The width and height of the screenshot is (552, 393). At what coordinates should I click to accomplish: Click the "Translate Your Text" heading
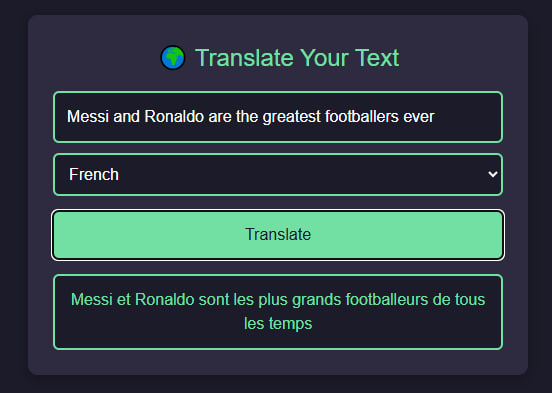click(297, 58)
